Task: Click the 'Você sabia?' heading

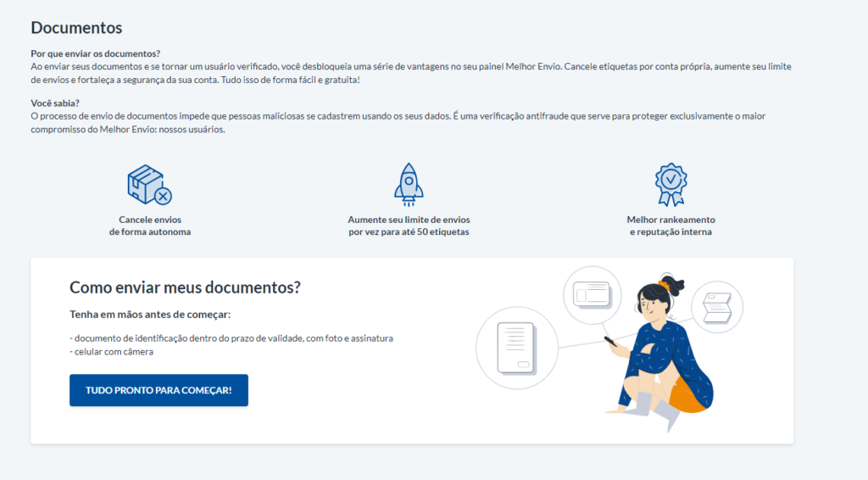Action: tap(55, 103)
